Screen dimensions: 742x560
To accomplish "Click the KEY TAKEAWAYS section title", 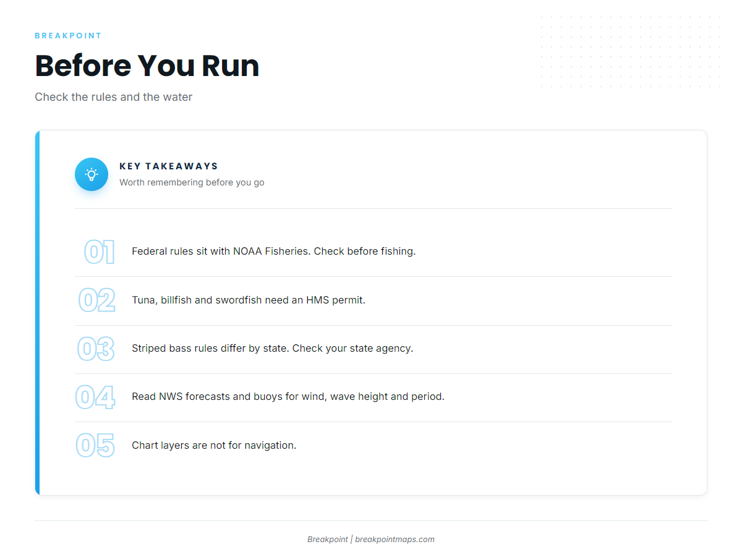I will [x=169, y=166].
